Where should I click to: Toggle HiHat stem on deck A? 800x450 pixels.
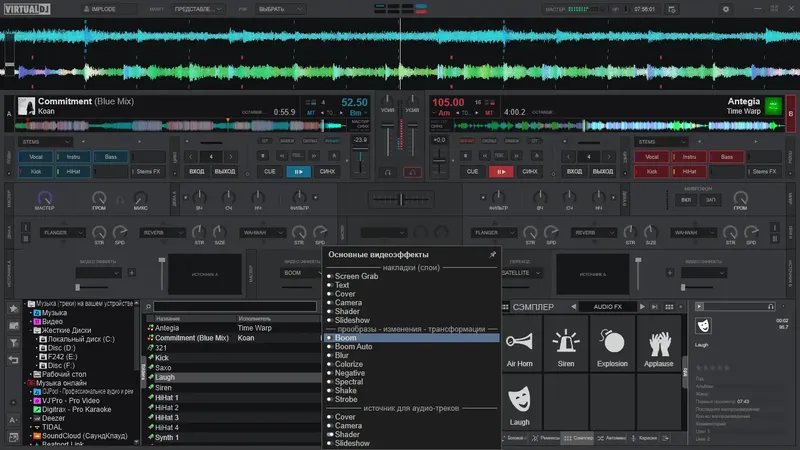(73, 171)
